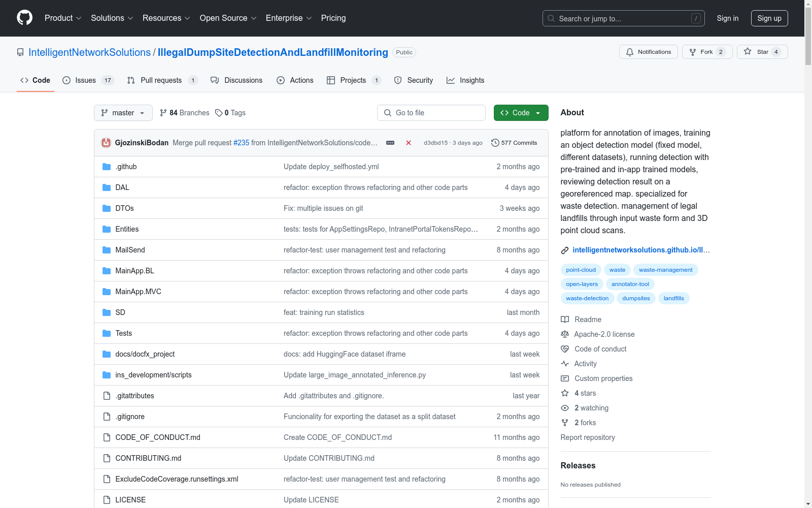Click the watching eye icon
The height and width of the screenshot is (508, 812).
coord(565,408)
